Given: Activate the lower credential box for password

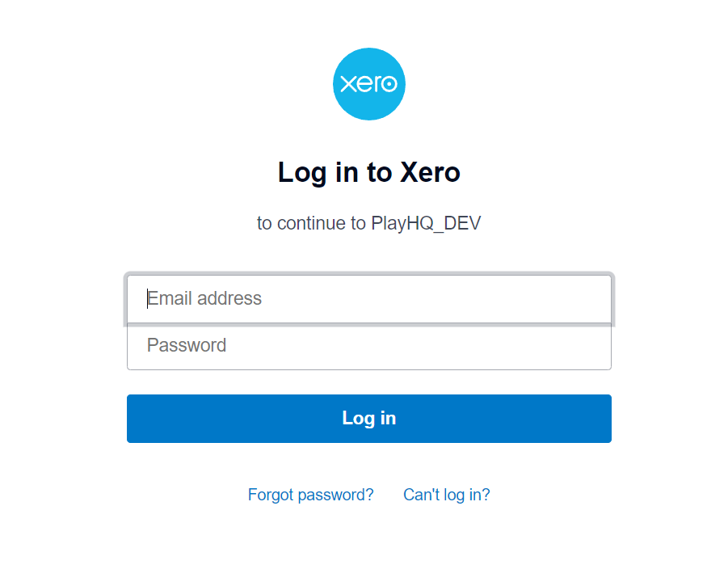Looking at the screenshot, I should tap(368, 346).
